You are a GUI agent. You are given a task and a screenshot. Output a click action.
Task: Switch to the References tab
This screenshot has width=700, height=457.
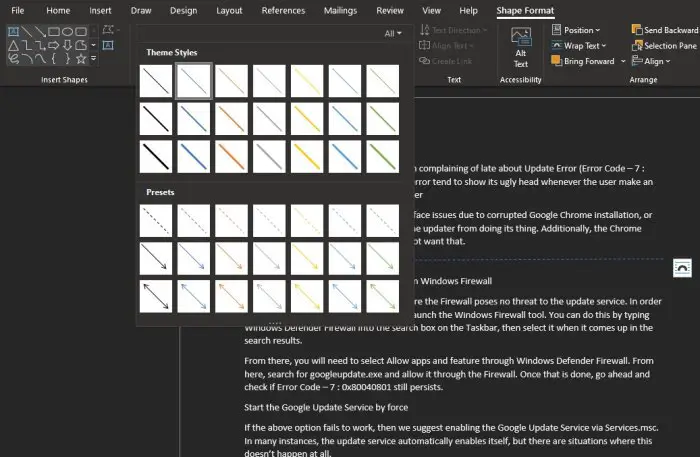click(x=283, y=10)
